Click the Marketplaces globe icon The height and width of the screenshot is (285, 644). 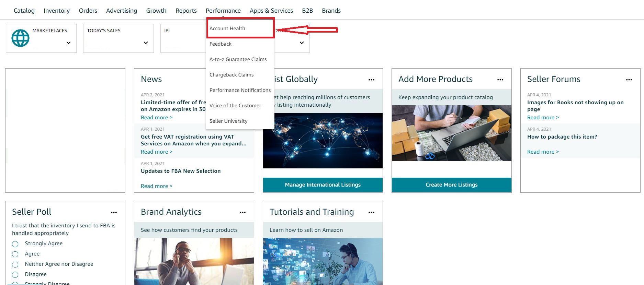coord(21,38)
